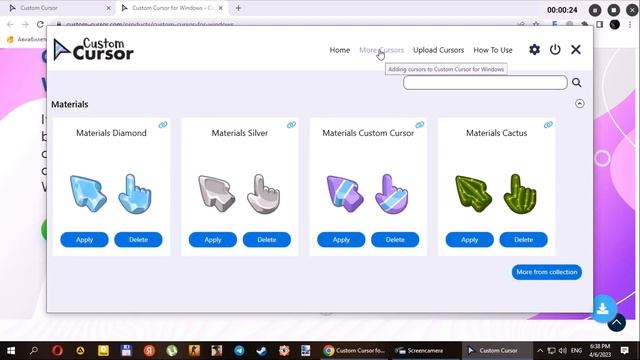Reload the browser page
640x360 pixels.
(40, 24)
